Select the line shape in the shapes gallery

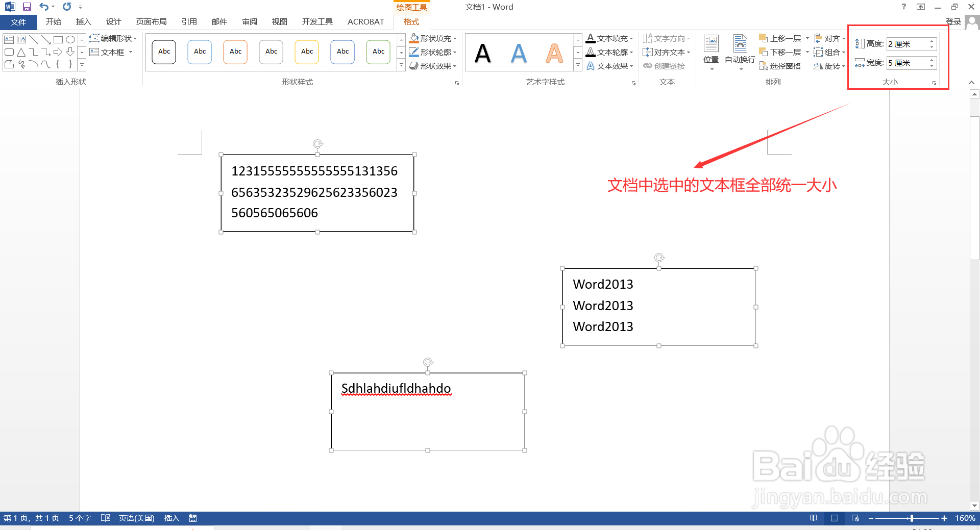click(34, 39)
